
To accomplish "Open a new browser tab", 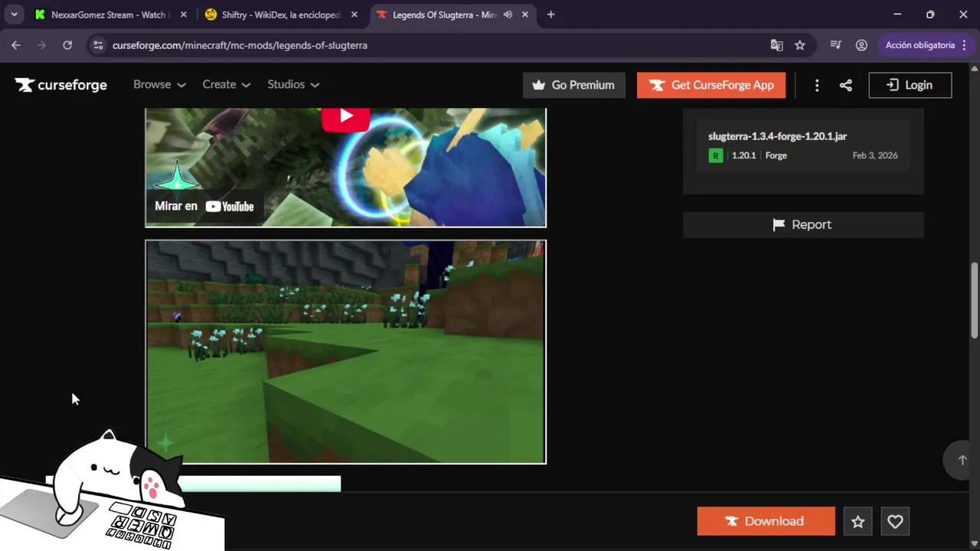I will pyautogui.click(x=550, y=15).
